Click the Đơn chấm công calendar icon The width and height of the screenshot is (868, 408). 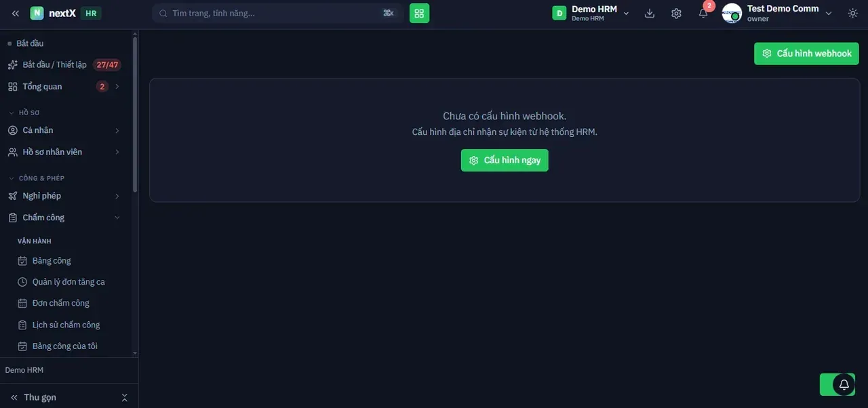(x=22, y=303)
